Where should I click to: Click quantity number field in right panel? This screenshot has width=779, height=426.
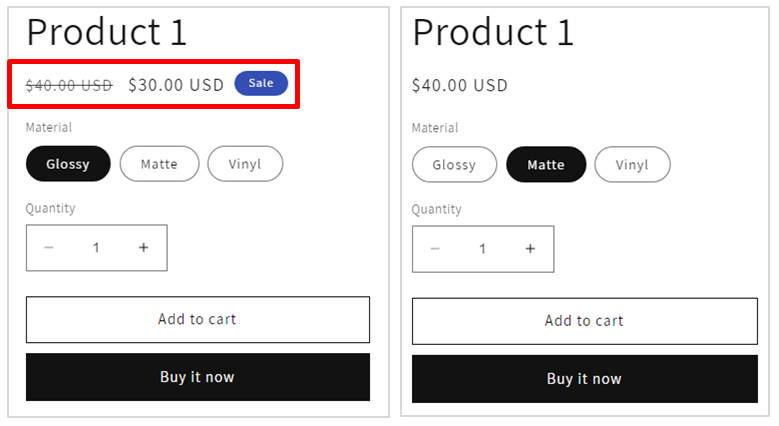tap(482, 249)
